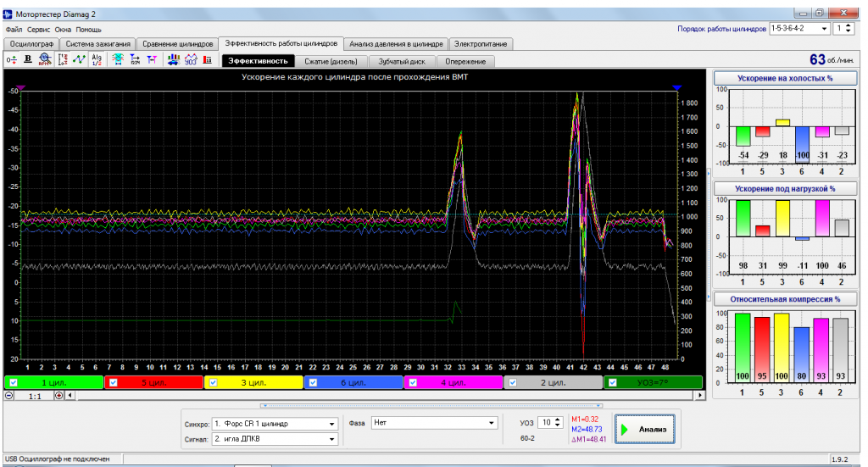Image resolution: width=868 pixels, height=467 pixels.
Task: Click the blue-magenta two markers icon
Action: (152, 60)
